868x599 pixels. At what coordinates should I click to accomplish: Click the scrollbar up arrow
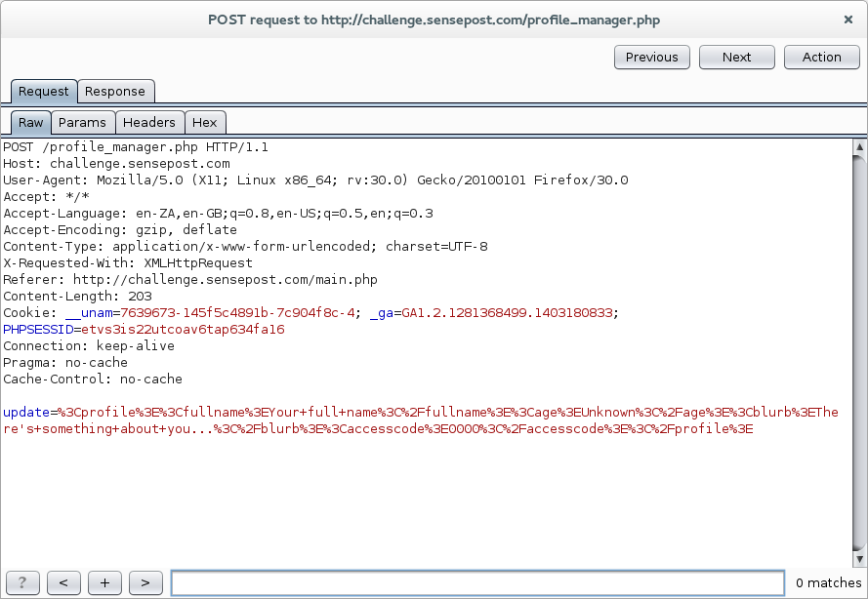click(x=859, y=147)
